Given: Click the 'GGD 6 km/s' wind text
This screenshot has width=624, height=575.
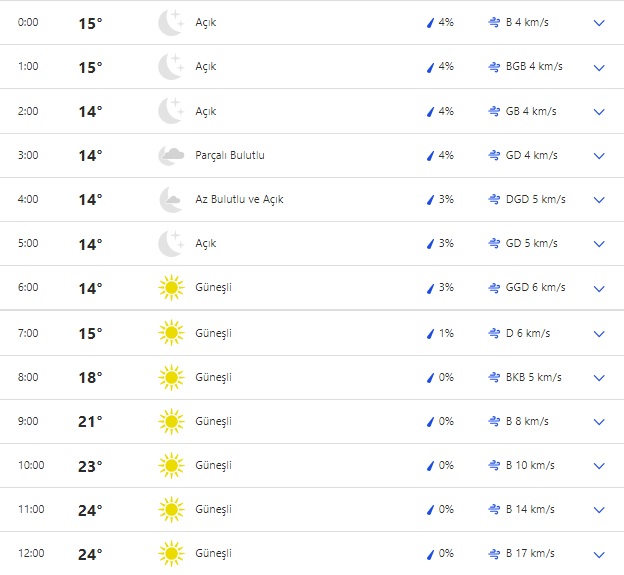Looking at the screenshot, I should (535, 288).
